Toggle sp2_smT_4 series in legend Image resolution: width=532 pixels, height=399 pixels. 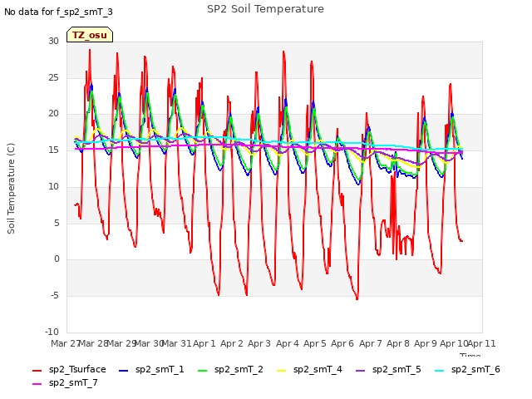pos(309,369)
